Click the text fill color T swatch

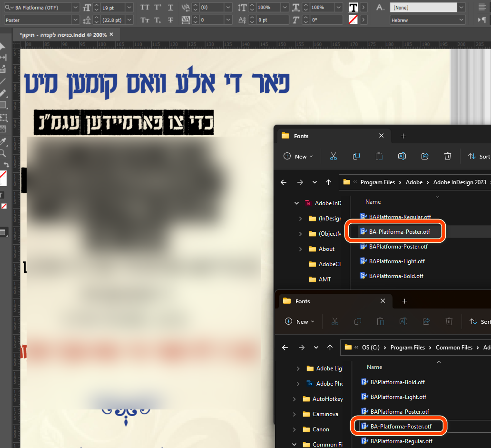(x=353, y=7)
